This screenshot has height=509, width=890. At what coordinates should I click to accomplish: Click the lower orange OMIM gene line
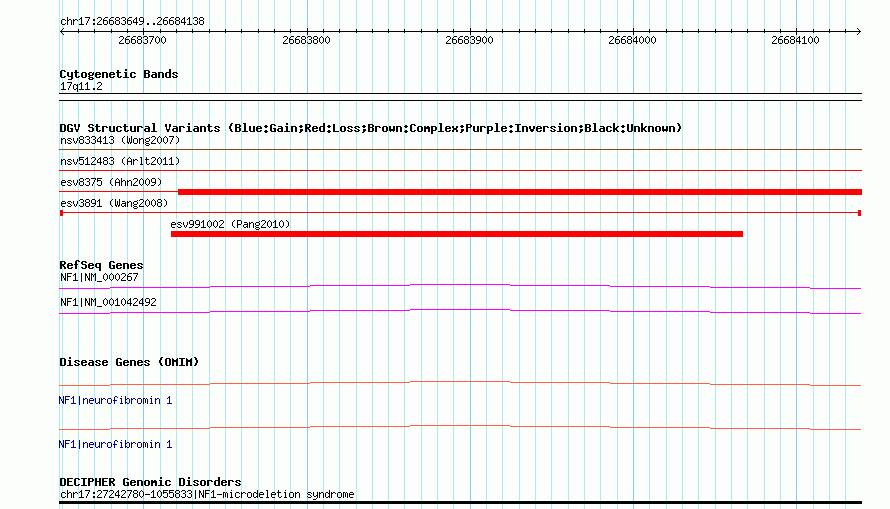tap(460, 427)
